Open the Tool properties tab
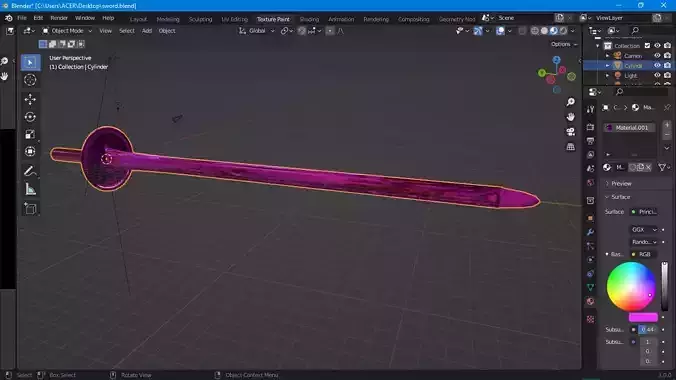Image resolution: width=676 pixels, height=380 pixels. point(590,110)
